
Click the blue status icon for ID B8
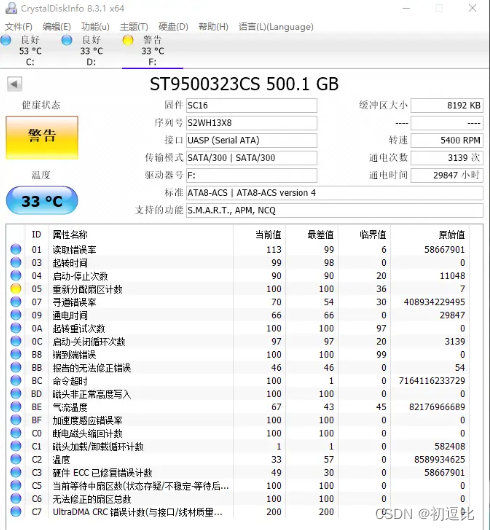(x=16, y=354)
